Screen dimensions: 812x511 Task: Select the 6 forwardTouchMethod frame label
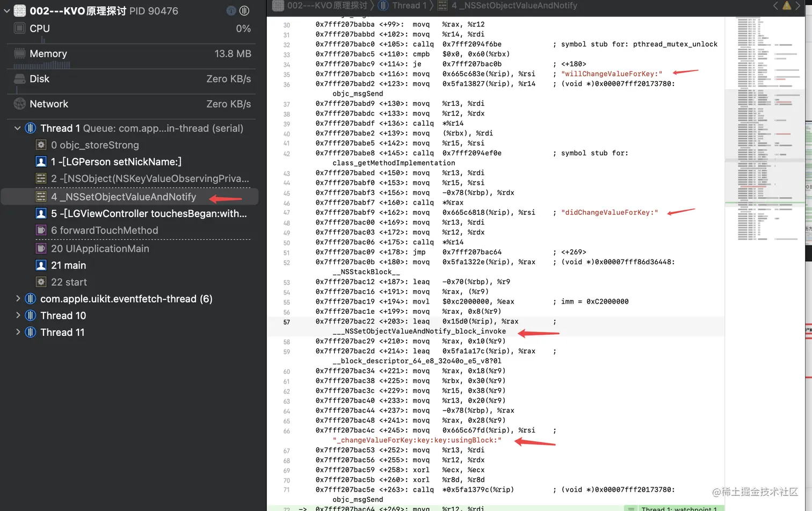(105, 231)
